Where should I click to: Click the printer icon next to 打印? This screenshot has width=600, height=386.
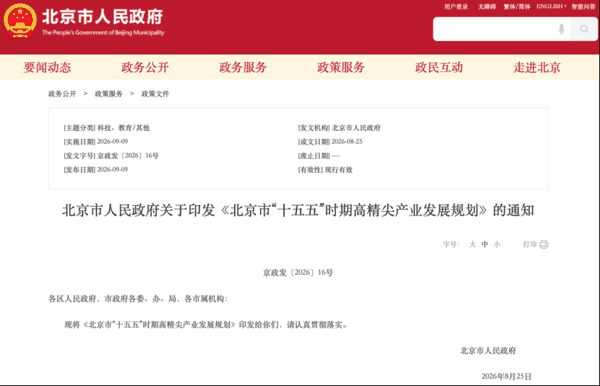point(544,244)
